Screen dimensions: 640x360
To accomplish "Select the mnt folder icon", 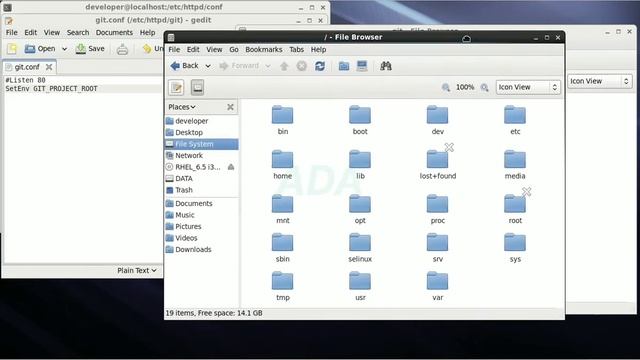I will tap(282, 204).
